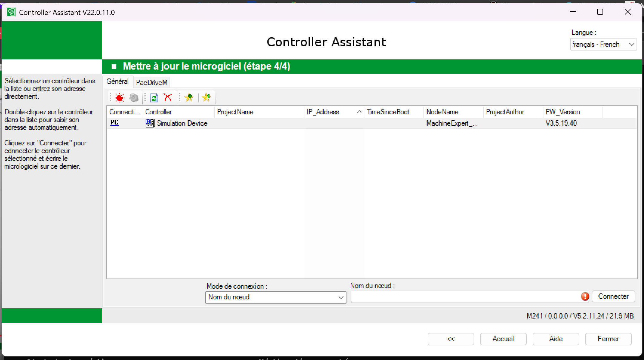Expand the Mode de connexion combo box
Viewport: 644px width, 360px height.
tap(275, 297)
